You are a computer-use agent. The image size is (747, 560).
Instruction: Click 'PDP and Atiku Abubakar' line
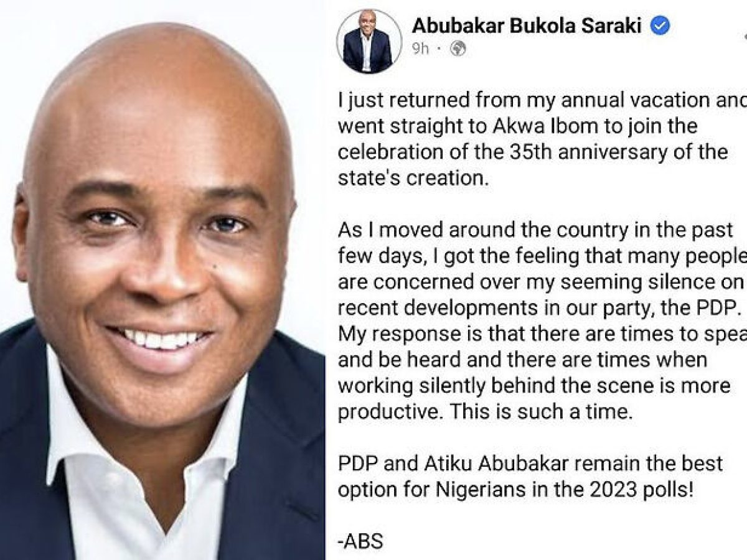tap(530, 464)
